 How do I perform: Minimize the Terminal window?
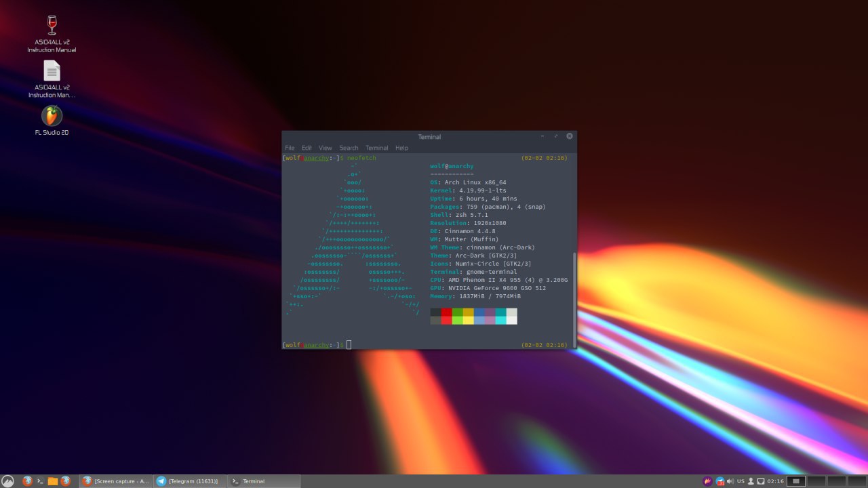pos(543,136)
